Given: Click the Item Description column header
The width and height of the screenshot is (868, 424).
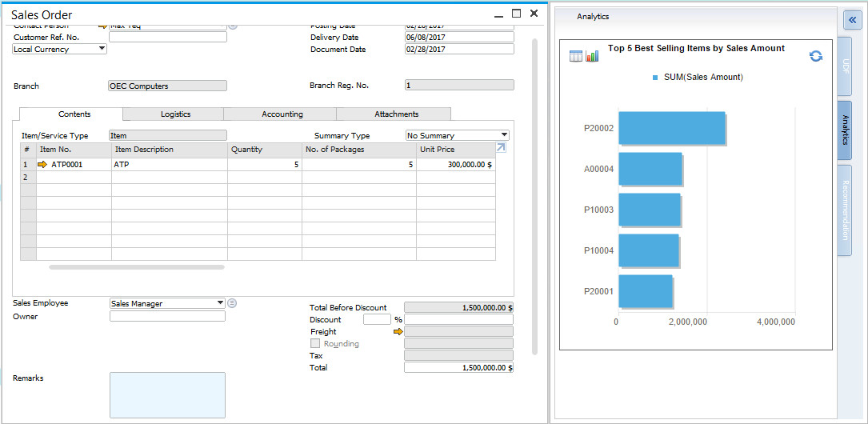Looking at the screenshot, I should coord(170,150).
